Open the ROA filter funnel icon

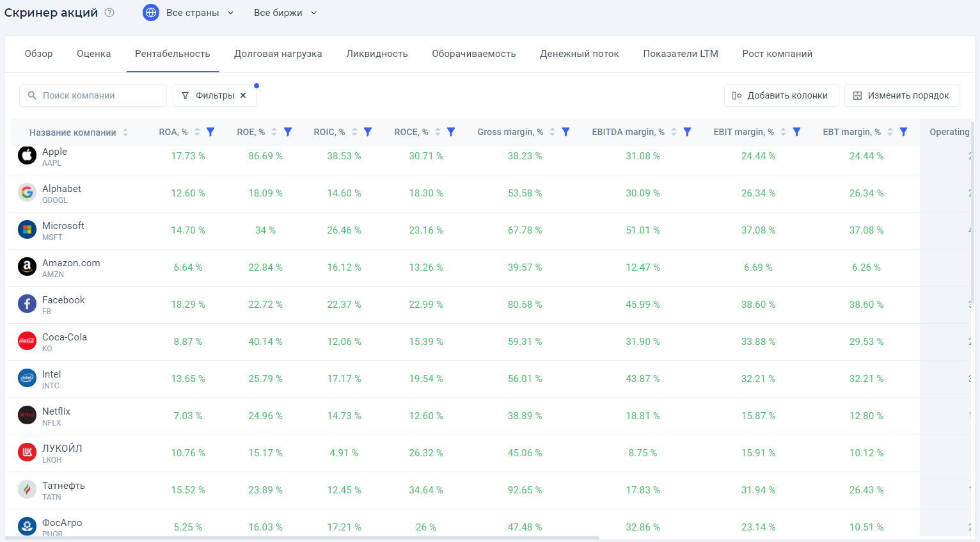coord(210,132)
